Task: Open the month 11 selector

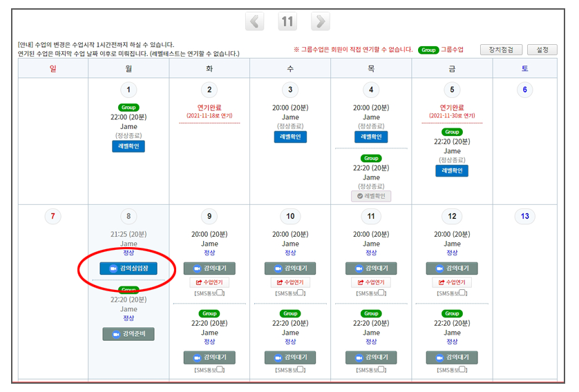Action: coord(287,21)
